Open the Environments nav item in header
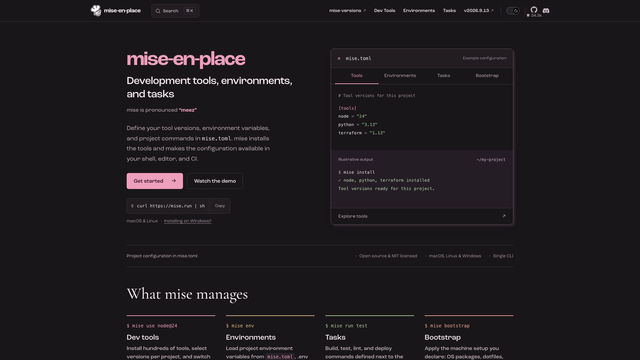Screen dimensions: 640x360 (x=419, y=11)
